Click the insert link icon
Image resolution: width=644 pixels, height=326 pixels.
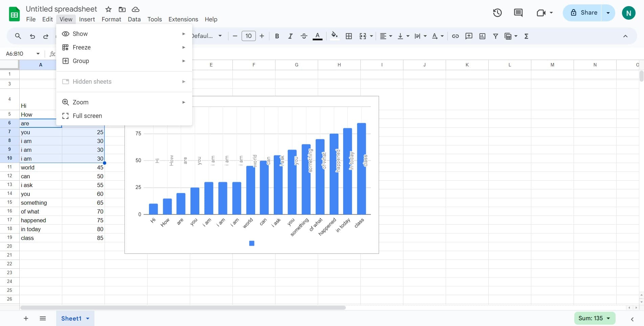pyautogui.click(x=455, y=36)
